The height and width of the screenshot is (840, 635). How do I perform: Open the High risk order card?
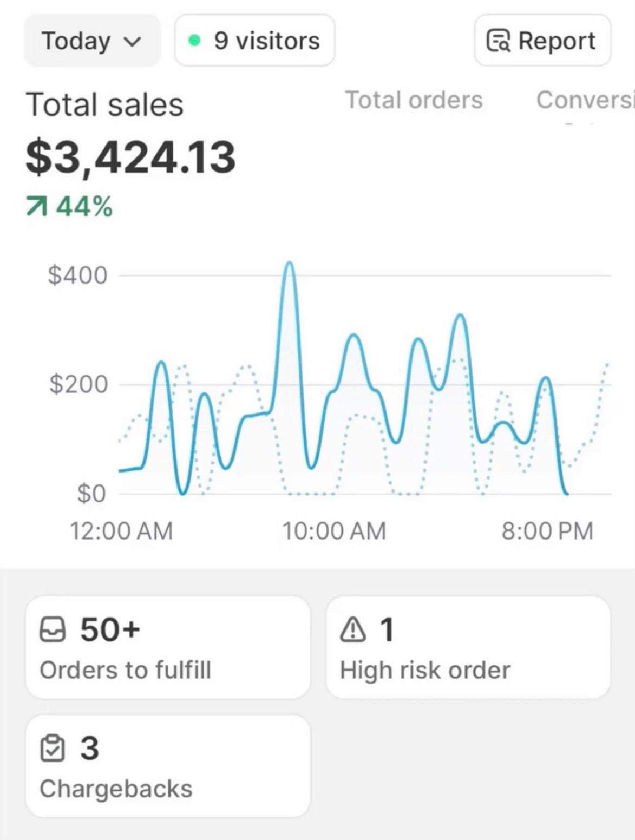pyautogui.click(x=468, y=647)
